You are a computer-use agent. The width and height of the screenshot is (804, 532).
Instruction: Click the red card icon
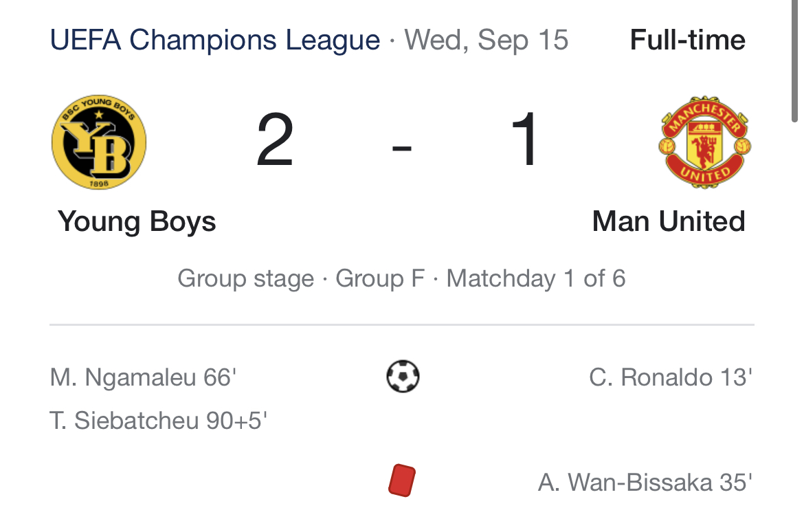(x=402, y=480)
